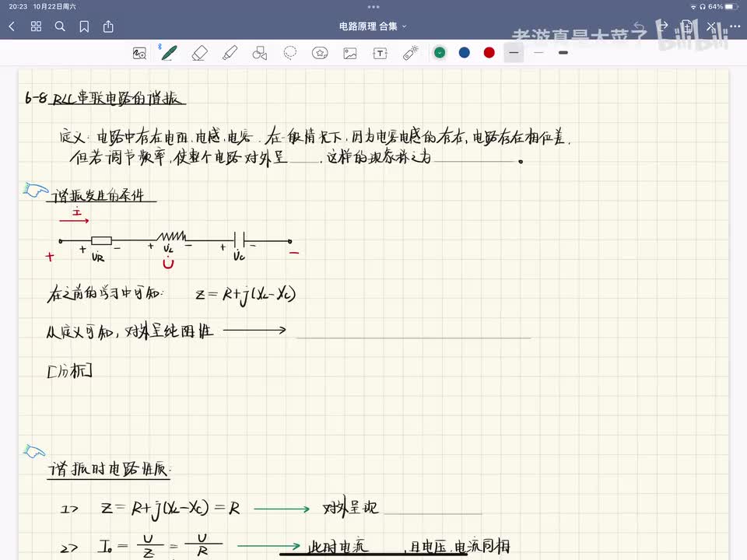The image size is (747, 560).
Task: Add a new page
Action: (686, 26)
